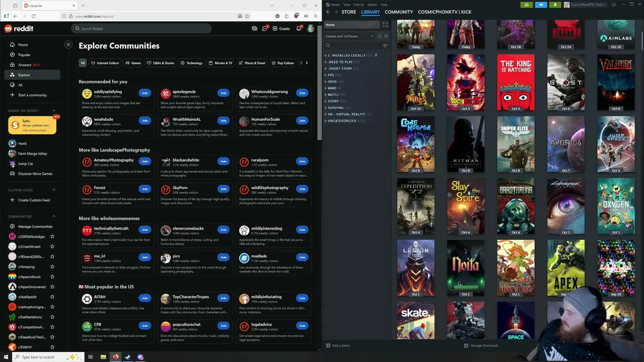Favorite r/Amazing with its star
The width and height of the screenshot is (644, 362).
point(52,266)
